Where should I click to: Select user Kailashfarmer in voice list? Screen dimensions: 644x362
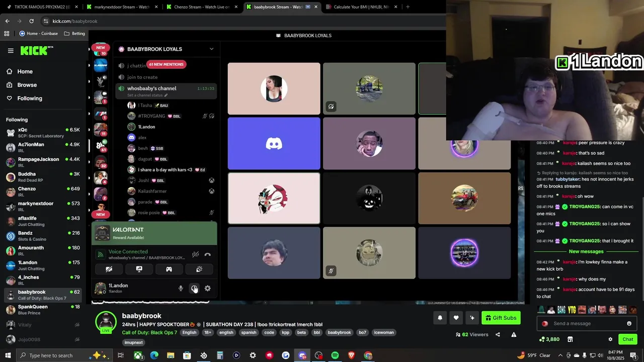pos(152,191)
